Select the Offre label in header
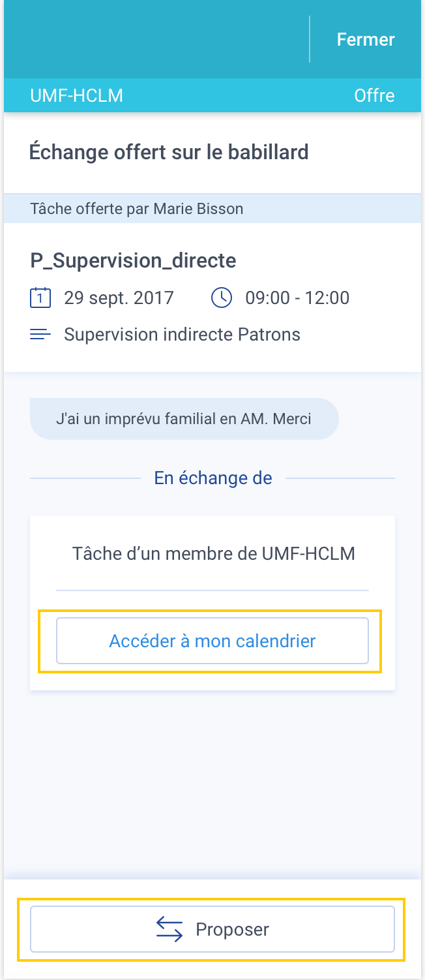The height and width of the screenshot is (980, 425). [374, 96]
